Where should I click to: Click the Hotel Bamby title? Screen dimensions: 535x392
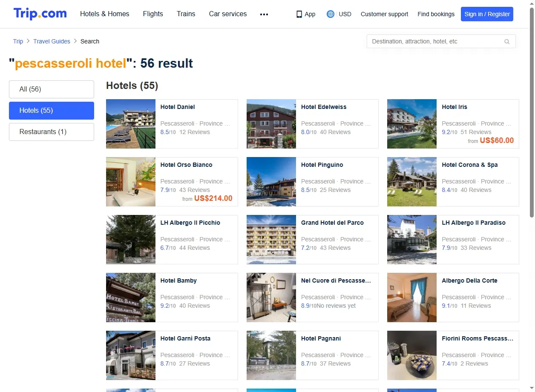(x=178, y=280)
